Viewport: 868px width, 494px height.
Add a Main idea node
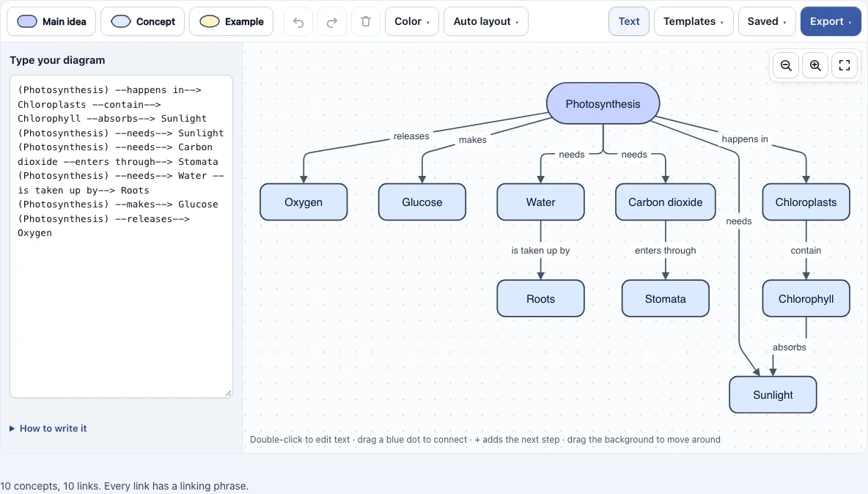point(51,21)
